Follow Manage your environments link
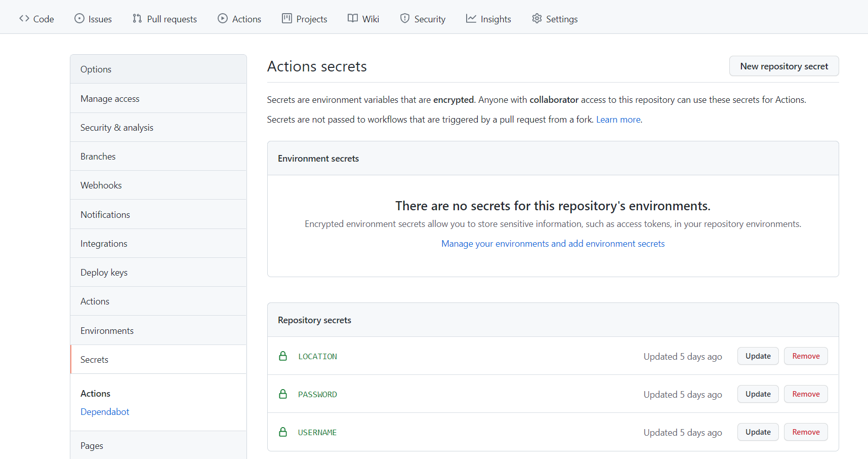Image resolution: width=868 pixels, height=459 pixels. [x=553, y=244]
